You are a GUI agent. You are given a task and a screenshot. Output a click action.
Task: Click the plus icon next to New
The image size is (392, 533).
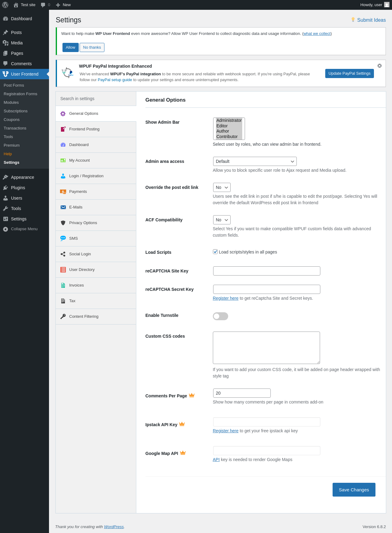58,5
